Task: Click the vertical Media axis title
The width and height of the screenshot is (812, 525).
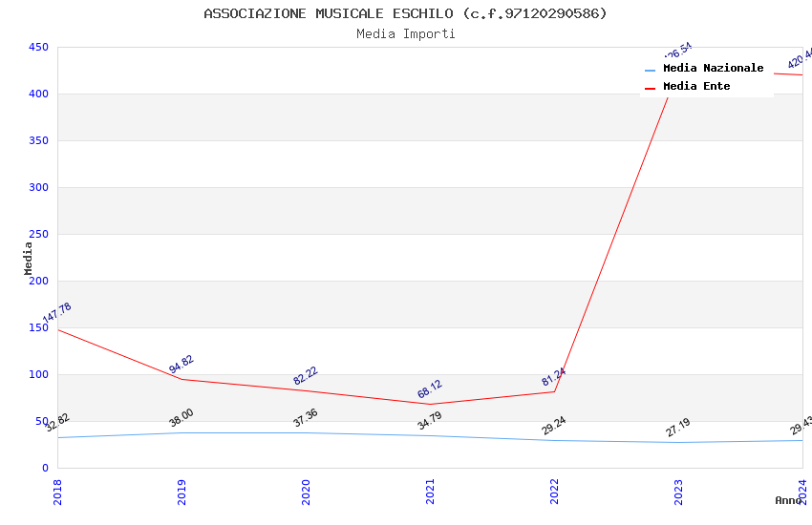Action: (28, 258)
